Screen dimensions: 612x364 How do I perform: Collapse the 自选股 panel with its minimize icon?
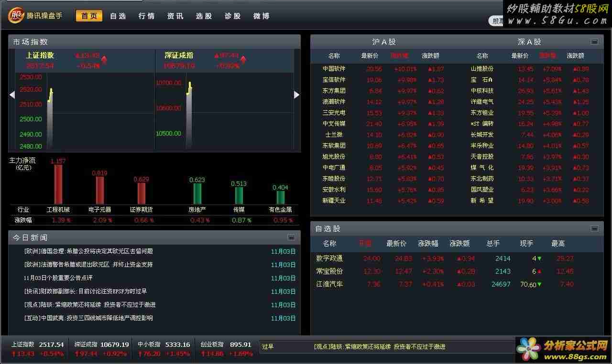pos(594,228)
